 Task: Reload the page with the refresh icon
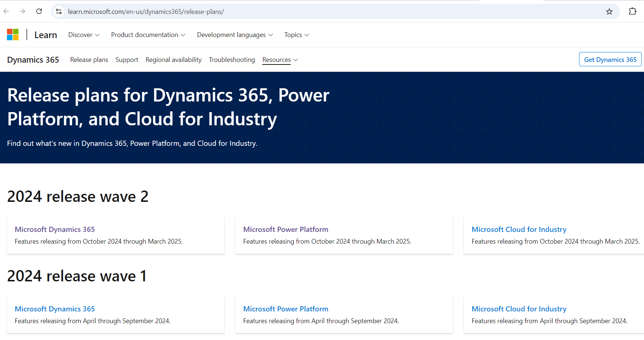coord(39,11)
